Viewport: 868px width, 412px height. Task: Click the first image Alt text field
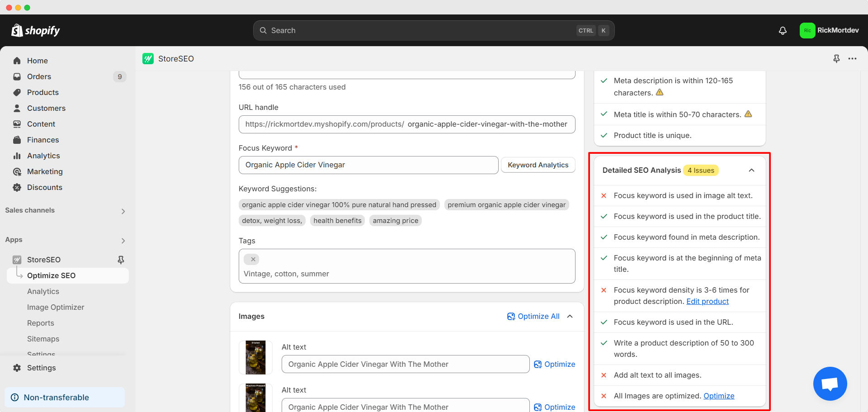click(406, 364)
